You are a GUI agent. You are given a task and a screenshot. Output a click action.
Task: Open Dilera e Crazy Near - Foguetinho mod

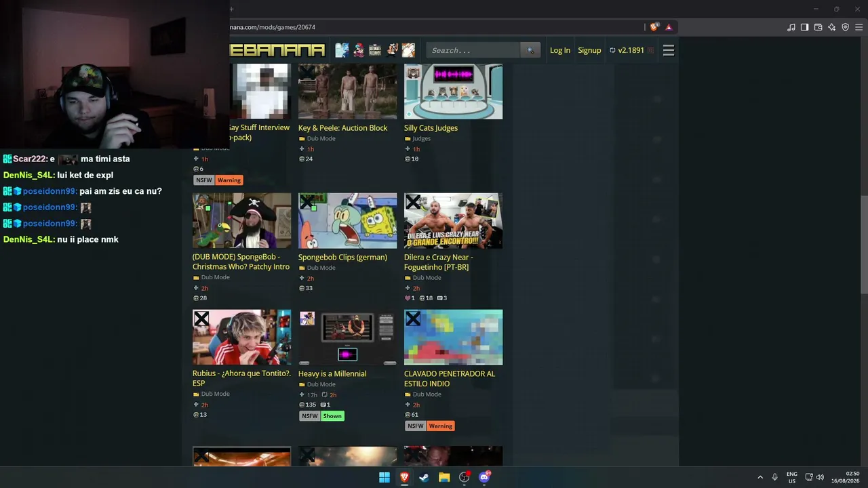pos(439,262)
